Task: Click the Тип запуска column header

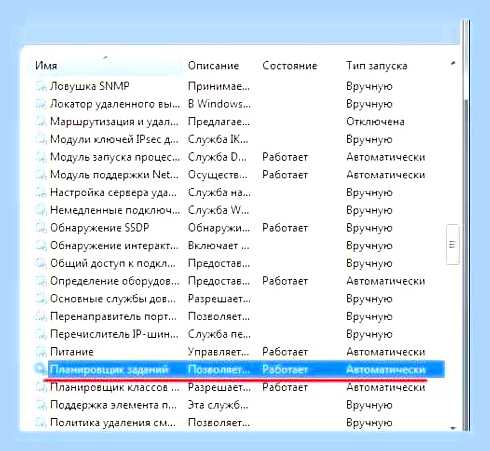Action: pos(376,66)
